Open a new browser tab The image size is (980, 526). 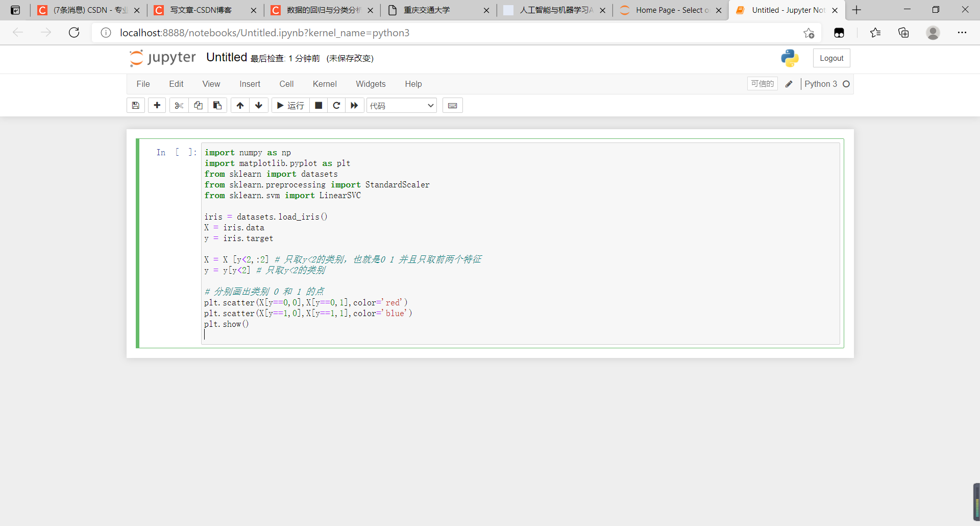pos(856,10)
